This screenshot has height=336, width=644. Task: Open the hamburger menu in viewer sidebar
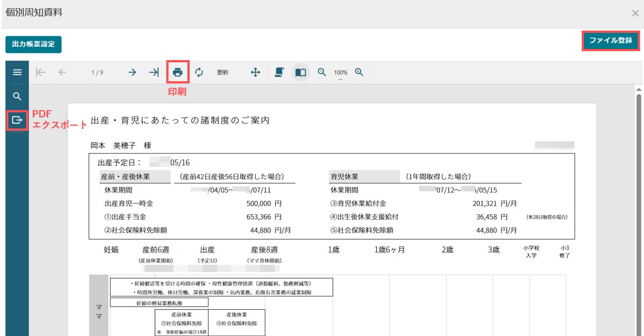pyautogui.click(x=17, y=72)
